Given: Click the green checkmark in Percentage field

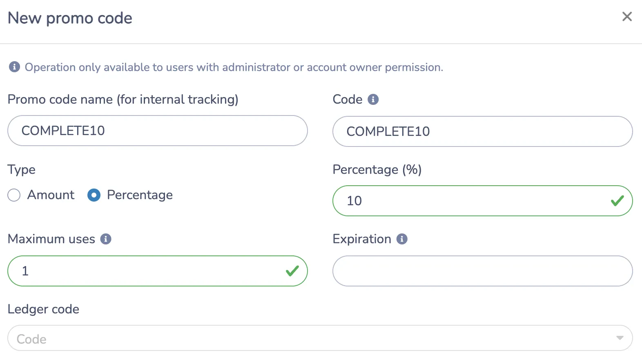Looking at the screenshot, I should [617, 201].
